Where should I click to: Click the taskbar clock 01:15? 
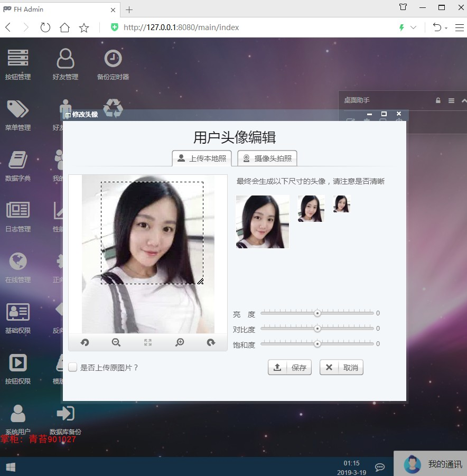click(x=351, y=463)
